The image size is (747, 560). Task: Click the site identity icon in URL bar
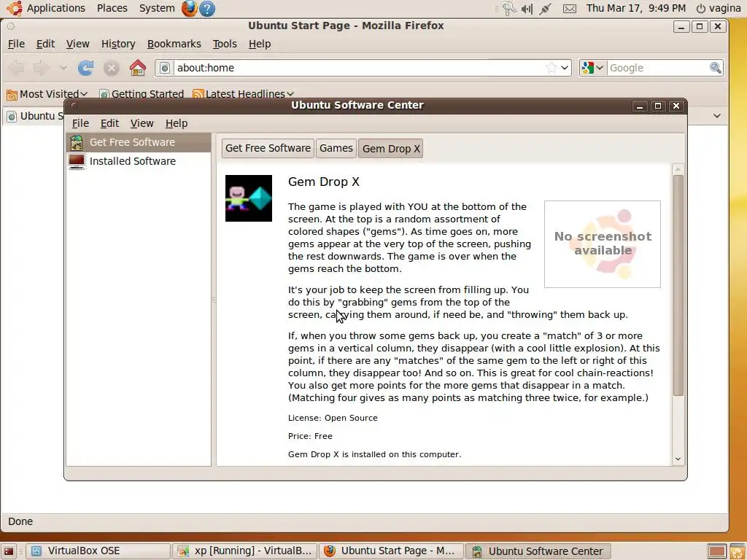click(164, 68)
